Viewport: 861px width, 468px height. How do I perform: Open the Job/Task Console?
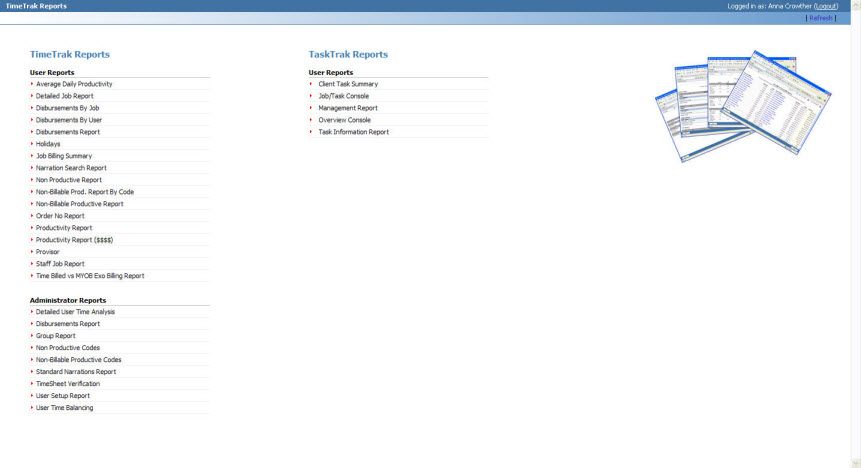coord(344,96)
